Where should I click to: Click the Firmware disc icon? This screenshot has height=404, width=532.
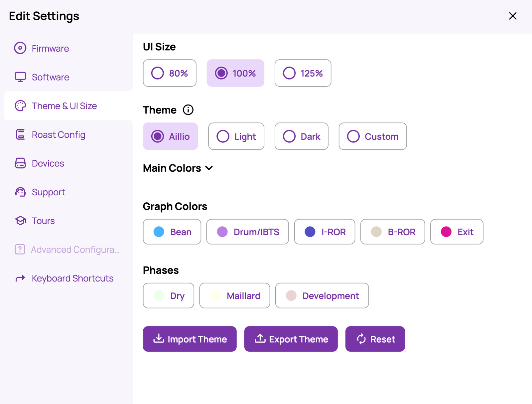coord(20,48)
